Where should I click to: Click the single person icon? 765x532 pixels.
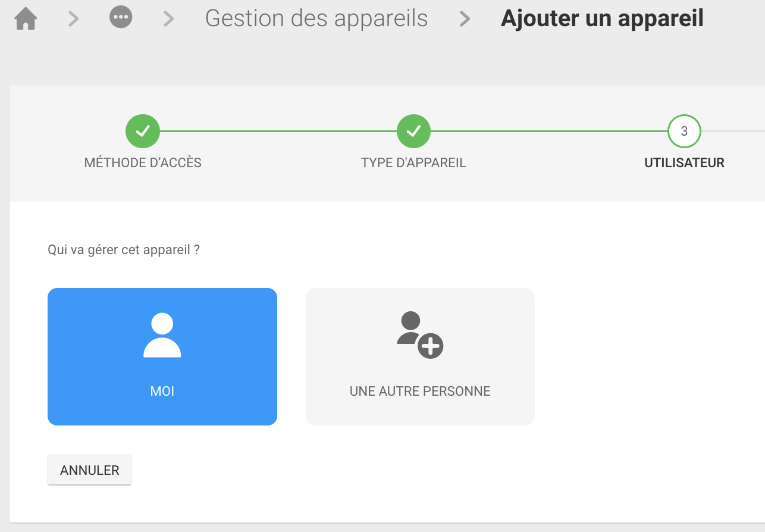tap(162, 335)
